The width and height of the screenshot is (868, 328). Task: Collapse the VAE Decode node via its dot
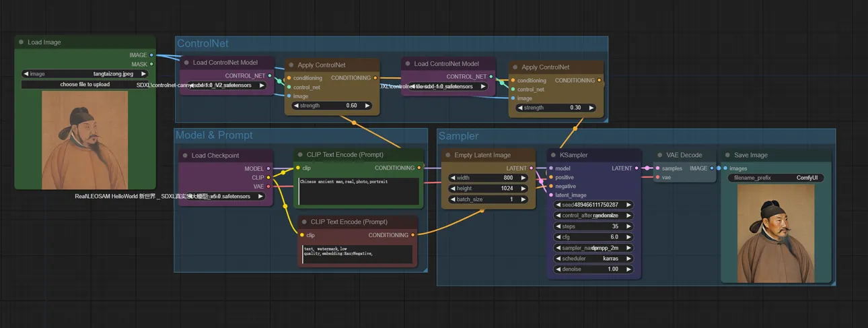pos(660,156)
